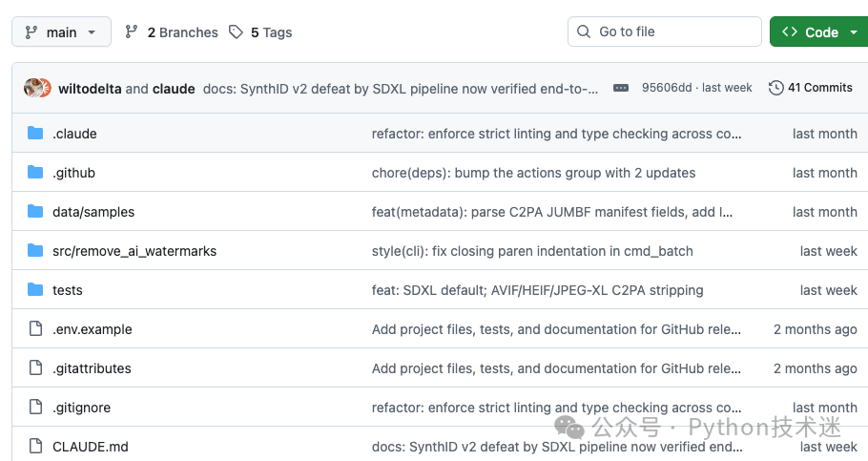
Task: Click 'last week' timestamp in src/remove_ai_watermarks row
Action: coord(828,251)
